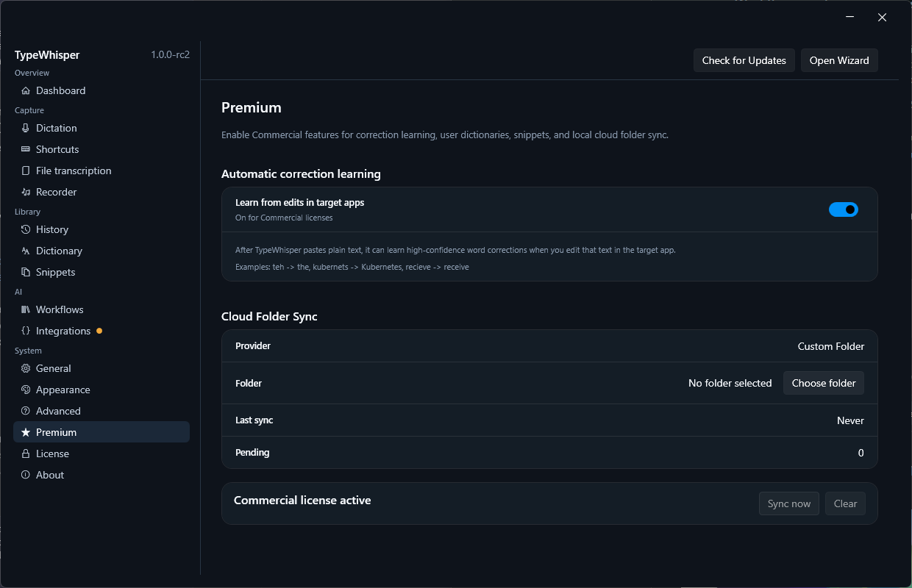Click the Integrations braces icon
912x588 pixels.
tap(26, 331)
